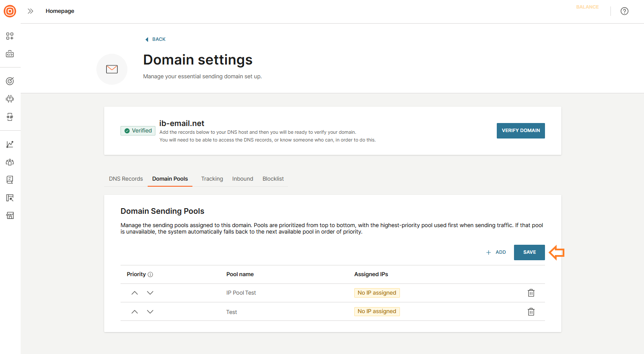Move IP Pool Test priority down

point(150,293)
